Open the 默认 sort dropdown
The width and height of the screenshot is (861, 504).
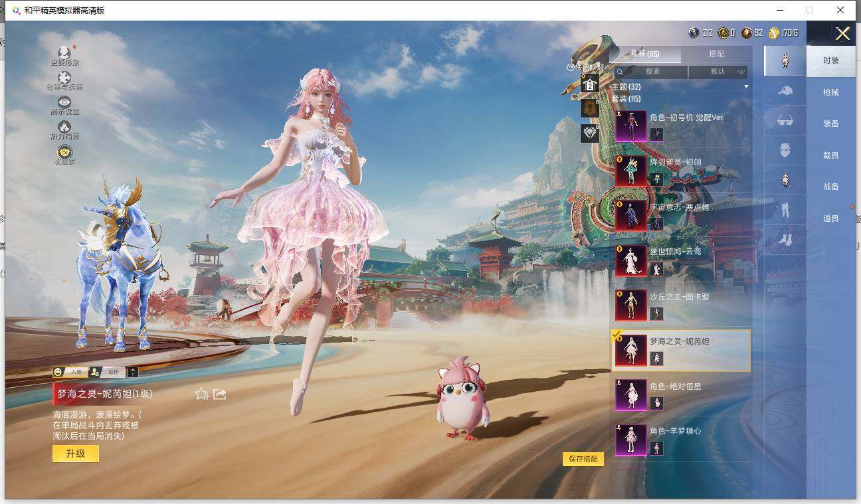[x=718, y=72]
